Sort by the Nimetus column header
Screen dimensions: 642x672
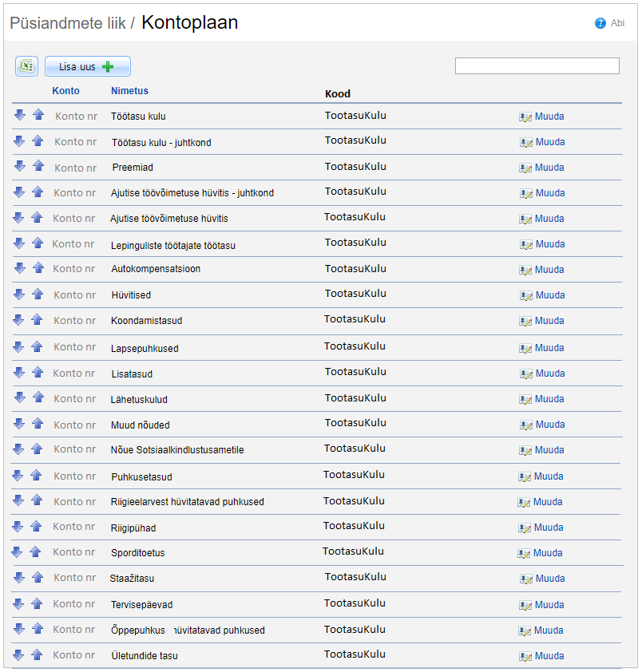[x=129, y=91]
